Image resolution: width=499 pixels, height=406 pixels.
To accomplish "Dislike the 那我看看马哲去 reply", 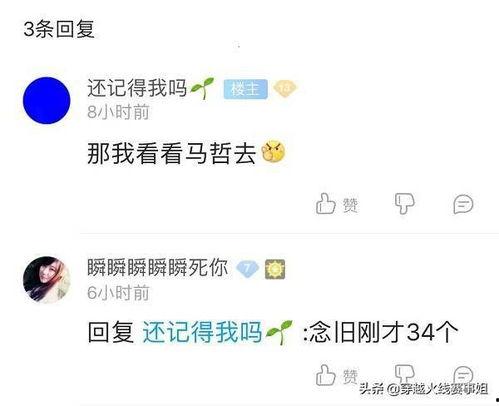I will 404,204.
